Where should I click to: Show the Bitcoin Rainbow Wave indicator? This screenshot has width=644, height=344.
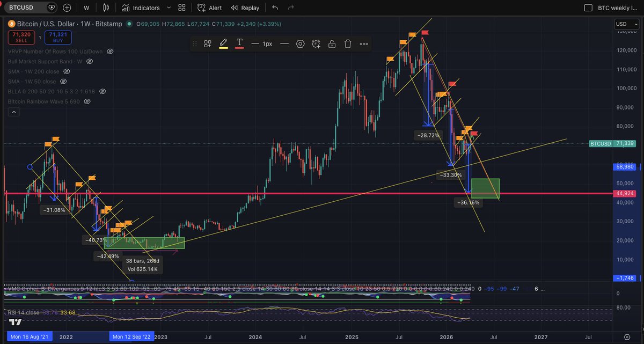88,101
